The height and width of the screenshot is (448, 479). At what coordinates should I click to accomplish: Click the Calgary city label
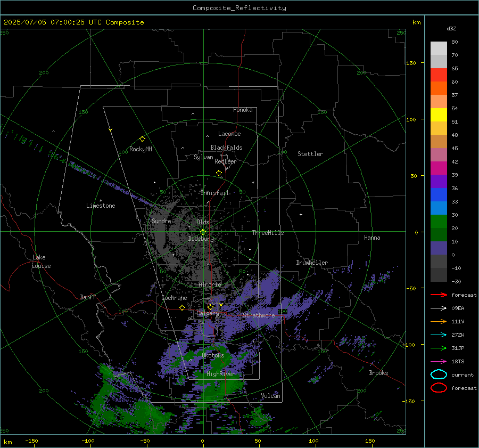click(x=208, y=313)
